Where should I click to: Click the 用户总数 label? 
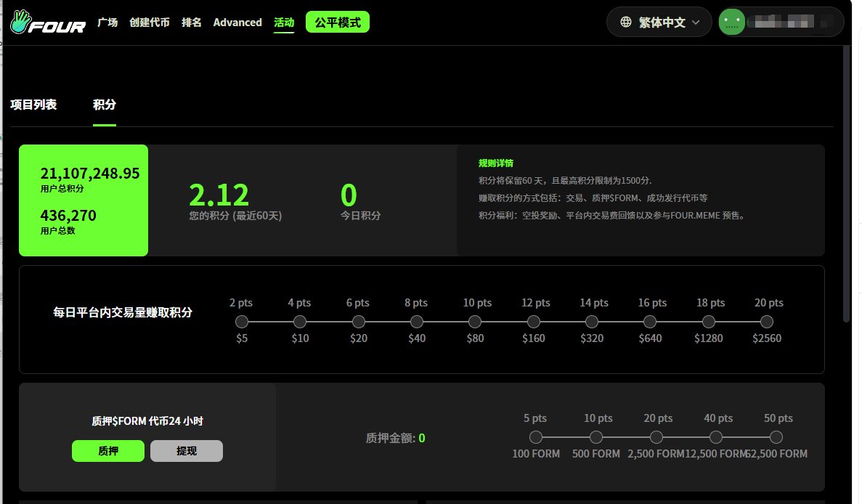57,231
